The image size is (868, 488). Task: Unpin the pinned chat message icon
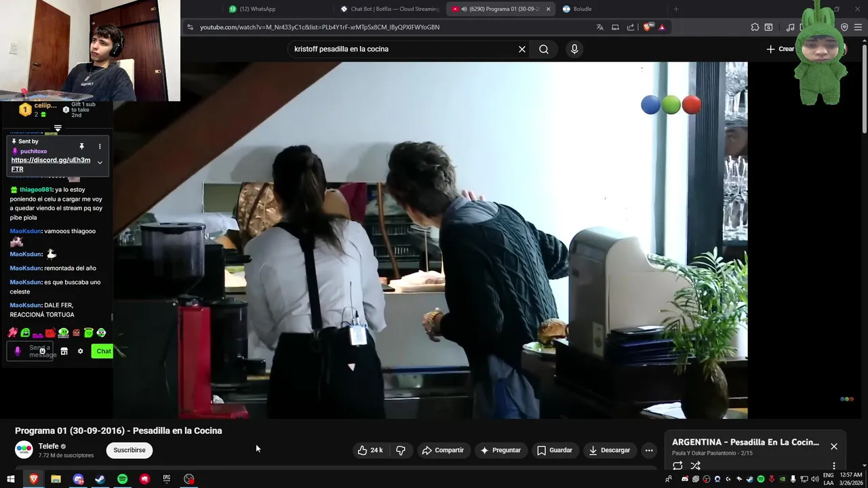(x=81, y=146)
